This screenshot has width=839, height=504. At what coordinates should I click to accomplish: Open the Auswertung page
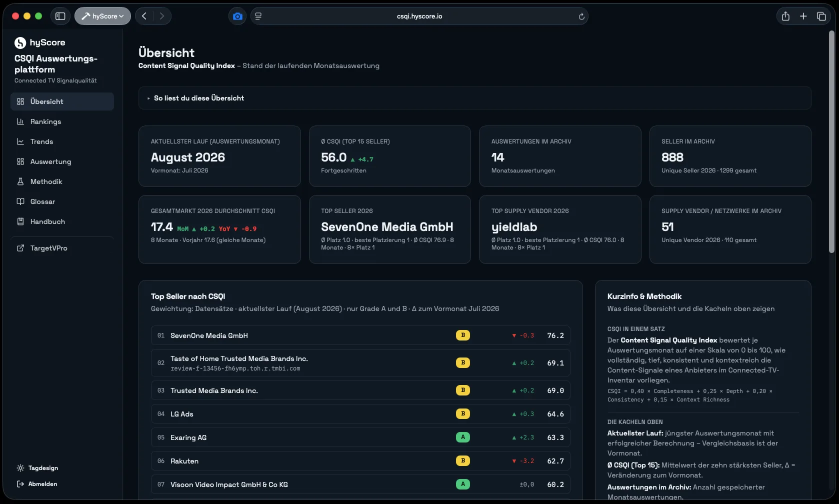tap(62, 161)
